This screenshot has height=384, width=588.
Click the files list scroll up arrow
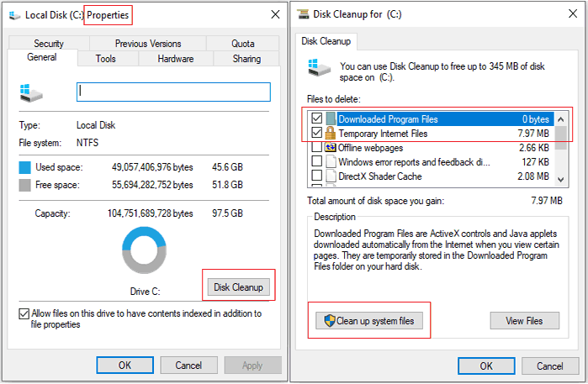560,119
